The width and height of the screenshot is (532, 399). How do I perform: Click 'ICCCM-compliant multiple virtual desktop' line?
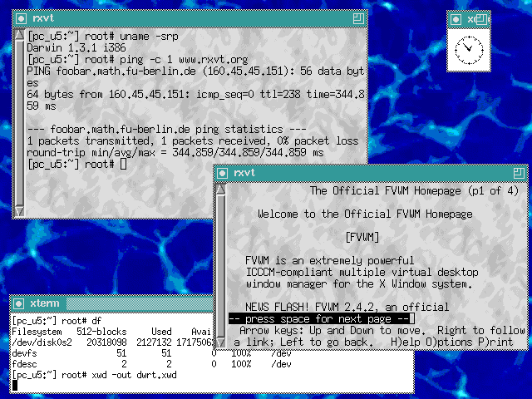pos(362,272)
